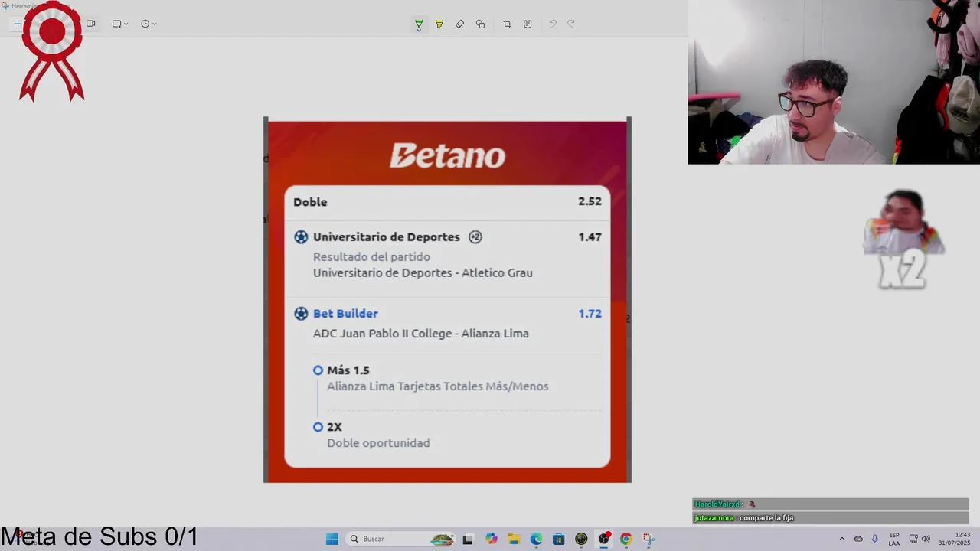Open network settings from tray
Image resolution: width=980 pixels, height=551 pixels.
coord(913,539)
